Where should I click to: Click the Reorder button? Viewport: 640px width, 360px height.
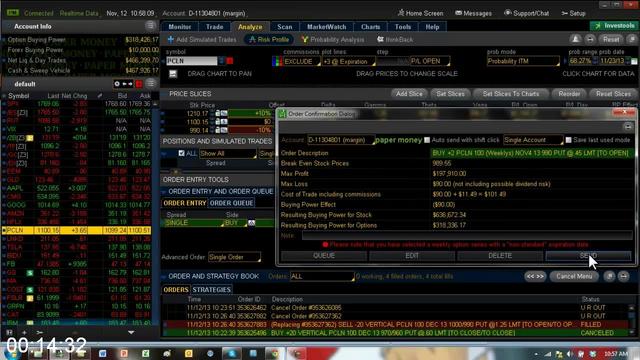coord(569,94)
